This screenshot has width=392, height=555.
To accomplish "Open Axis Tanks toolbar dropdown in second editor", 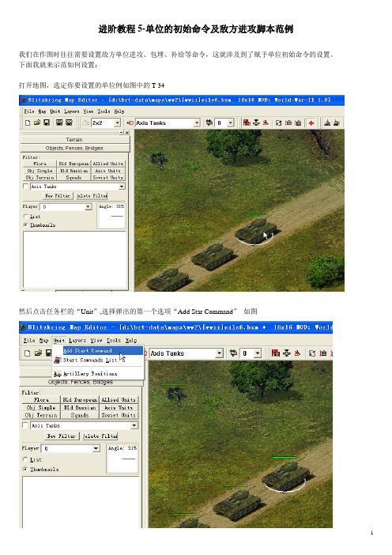I will tap(220, 353).
